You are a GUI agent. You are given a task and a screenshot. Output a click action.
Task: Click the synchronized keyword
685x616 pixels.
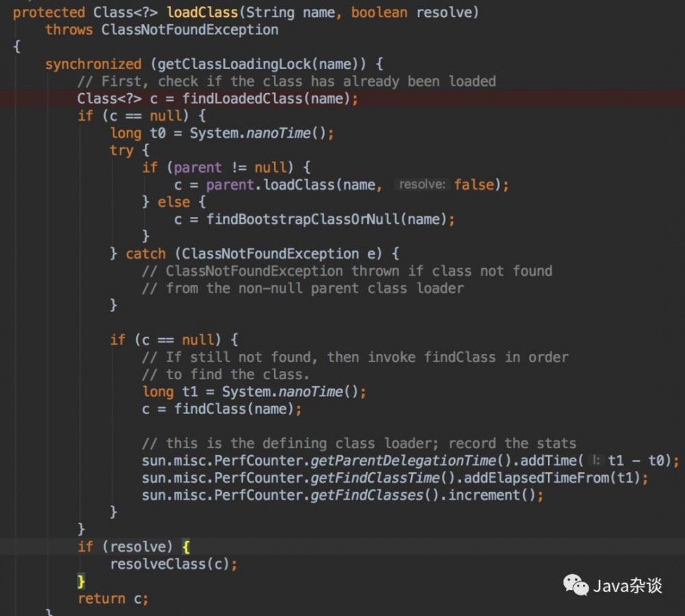[x=93, y=64]
